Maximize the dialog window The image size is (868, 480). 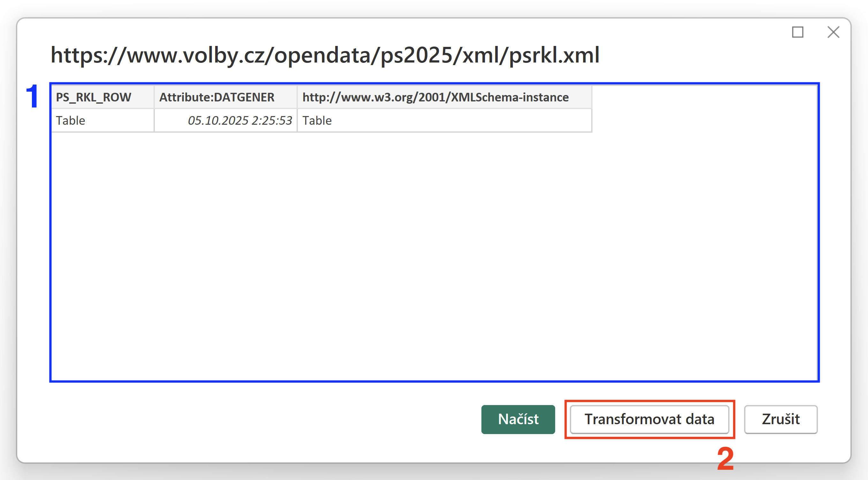[x=797, y=32]
